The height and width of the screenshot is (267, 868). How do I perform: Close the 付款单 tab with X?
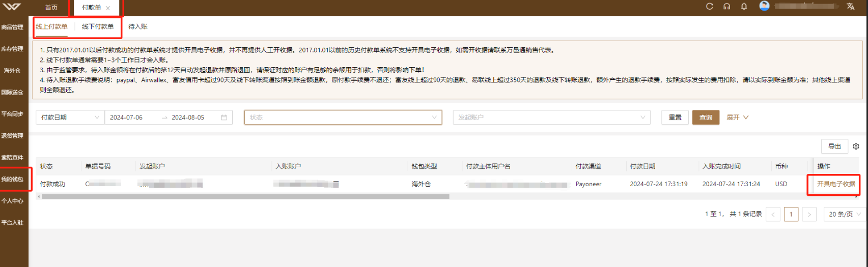[108, 8]
